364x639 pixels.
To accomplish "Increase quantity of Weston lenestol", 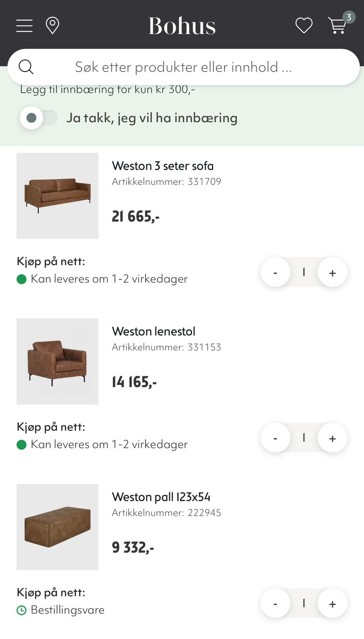I will click(x=332, y=438).
